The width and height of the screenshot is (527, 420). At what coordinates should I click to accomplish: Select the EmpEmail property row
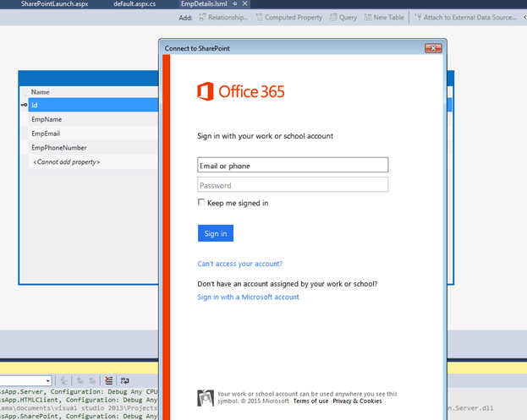[x=93, y=134]
